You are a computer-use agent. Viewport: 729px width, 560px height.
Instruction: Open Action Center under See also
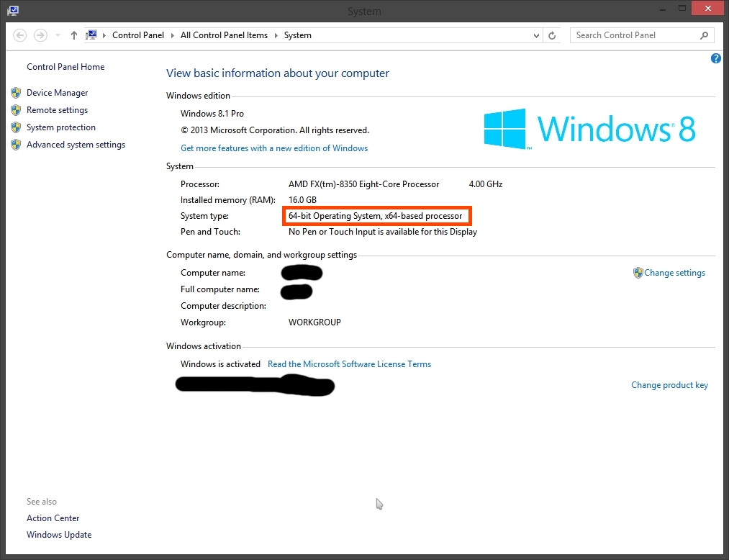53,518
